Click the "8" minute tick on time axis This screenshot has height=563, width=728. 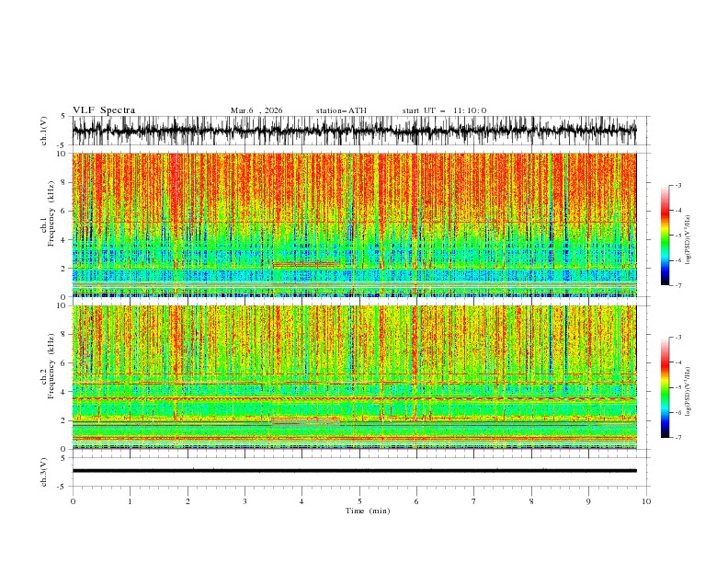(531, 501)
